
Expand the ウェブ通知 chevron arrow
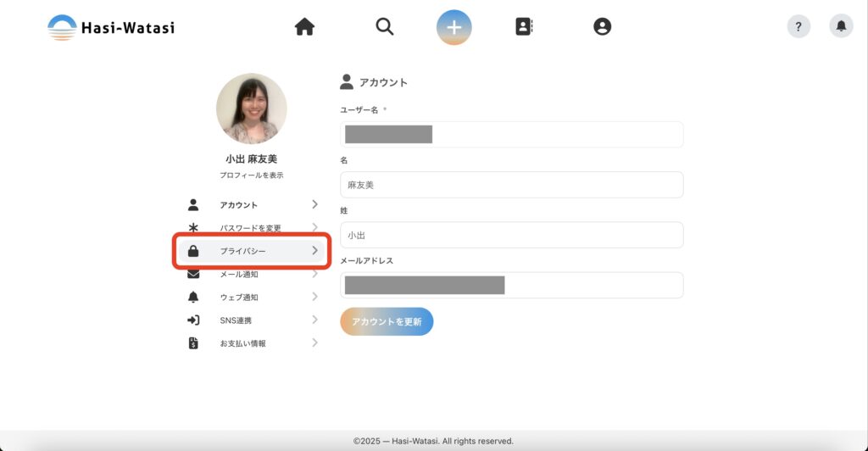tap(314, 297)
